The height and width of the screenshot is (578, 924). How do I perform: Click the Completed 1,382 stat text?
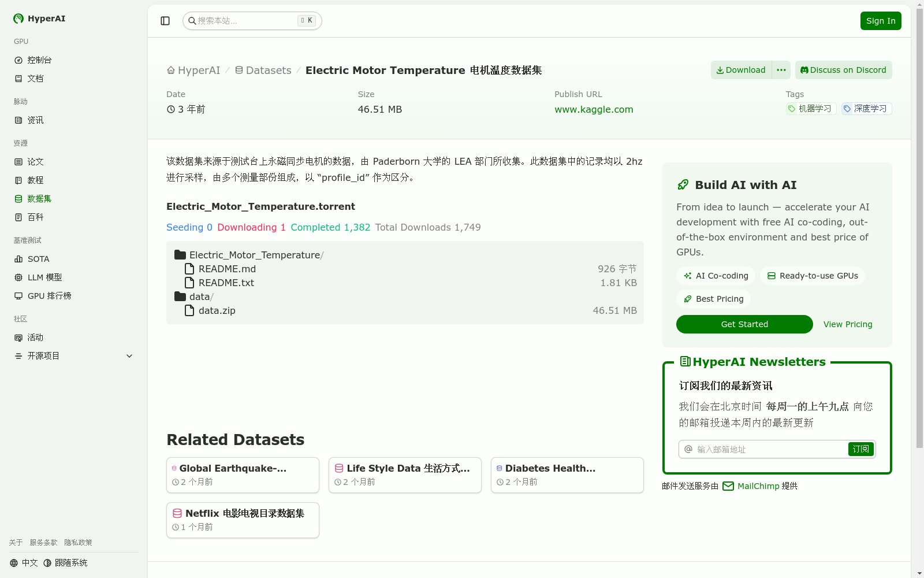click(330, 228)
